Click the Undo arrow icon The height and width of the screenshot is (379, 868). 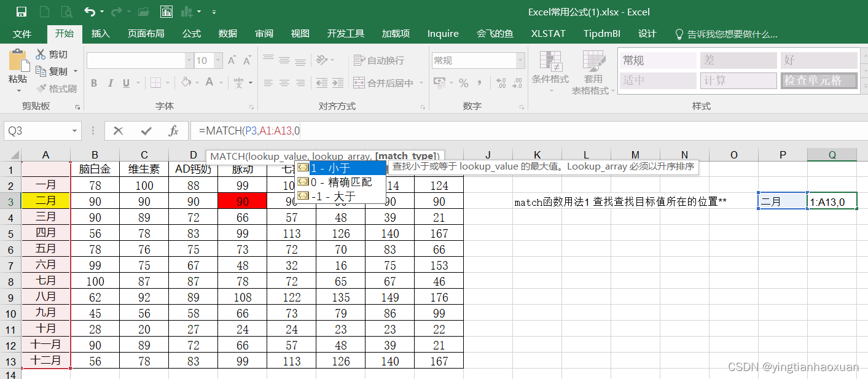(x=90, y=12)
